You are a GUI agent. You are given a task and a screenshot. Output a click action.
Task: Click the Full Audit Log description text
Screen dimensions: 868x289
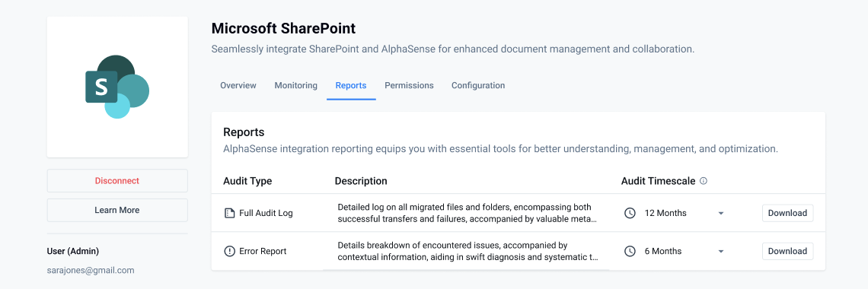tap(468, 213)
